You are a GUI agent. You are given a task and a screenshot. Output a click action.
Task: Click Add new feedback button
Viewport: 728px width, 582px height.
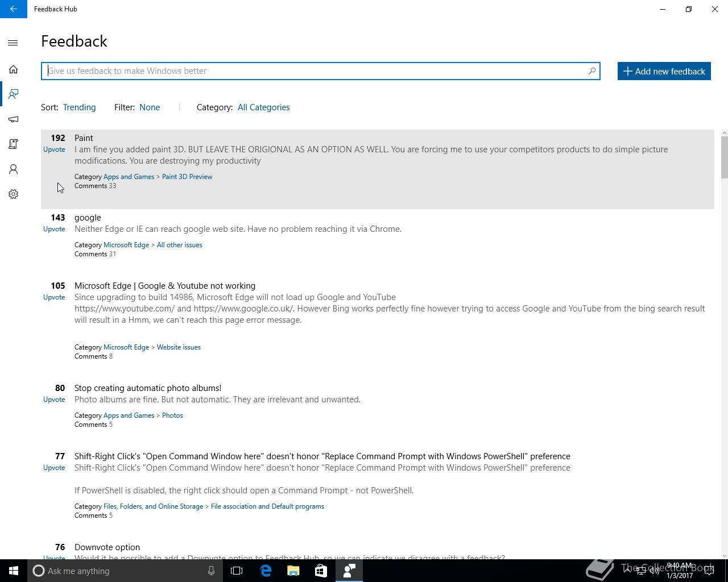(x=664, y=71)
